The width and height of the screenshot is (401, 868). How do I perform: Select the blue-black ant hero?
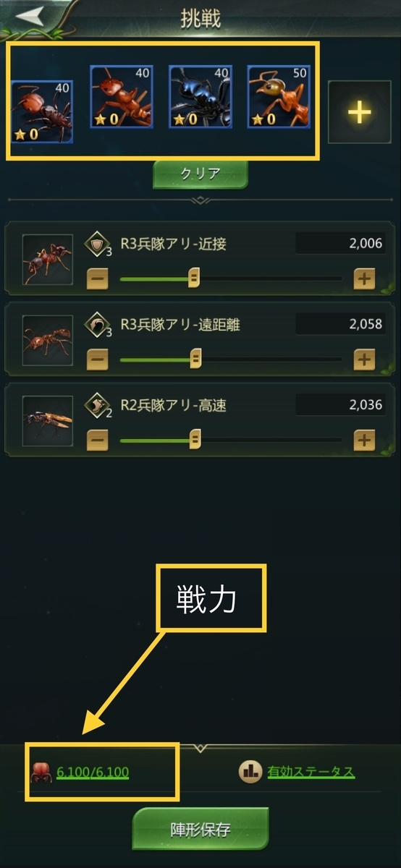coord(200,97)
